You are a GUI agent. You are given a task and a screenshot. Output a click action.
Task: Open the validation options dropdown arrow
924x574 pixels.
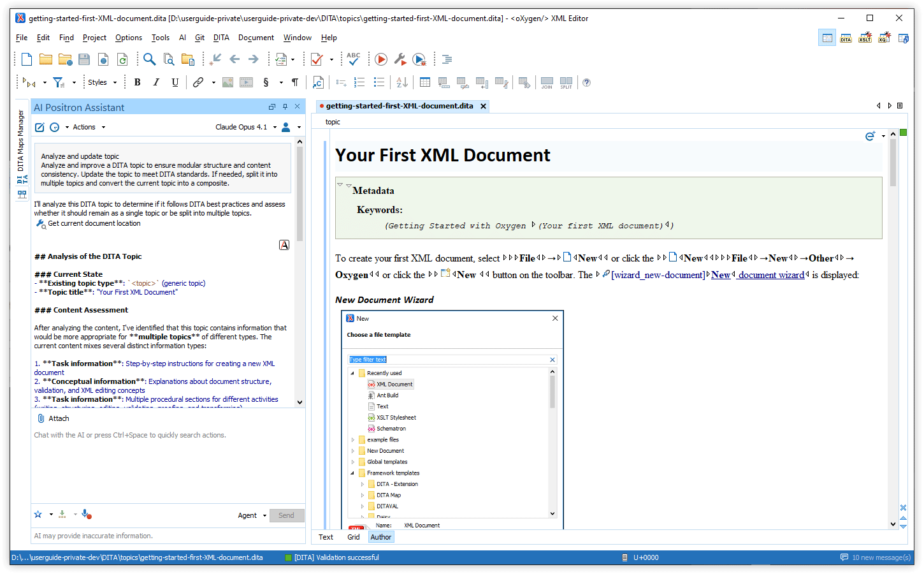[x=331, y=60]
